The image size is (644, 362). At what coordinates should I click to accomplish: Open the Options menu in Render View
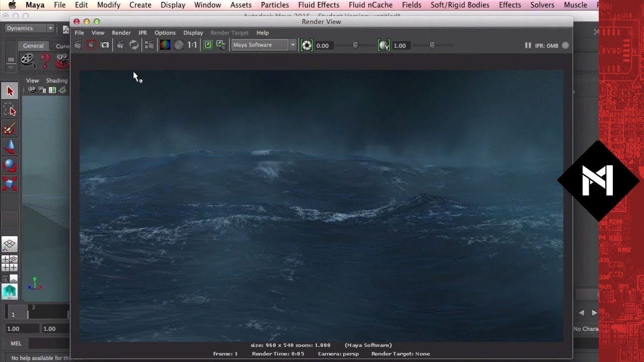165,33
